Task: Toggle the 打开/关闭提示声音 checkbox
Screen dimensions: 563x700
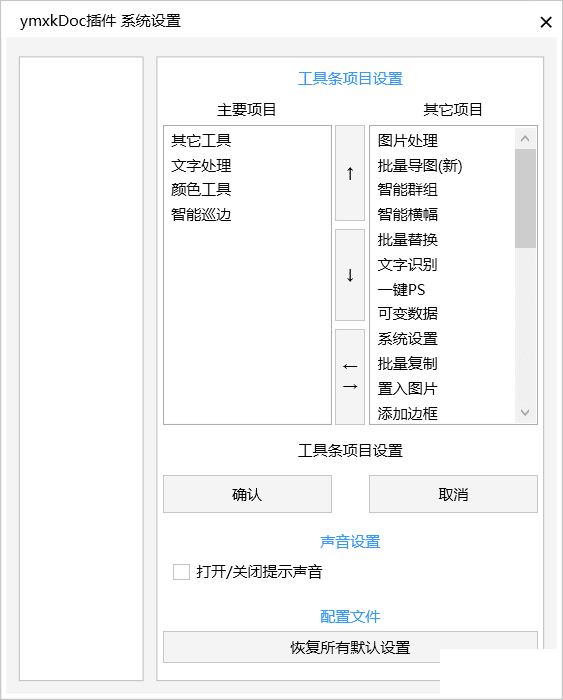Action: [181, 572]
